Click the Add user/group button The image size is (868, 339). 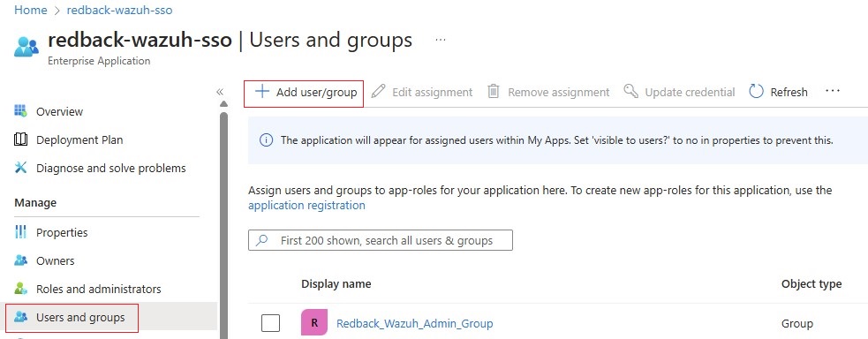pos(304,93)
